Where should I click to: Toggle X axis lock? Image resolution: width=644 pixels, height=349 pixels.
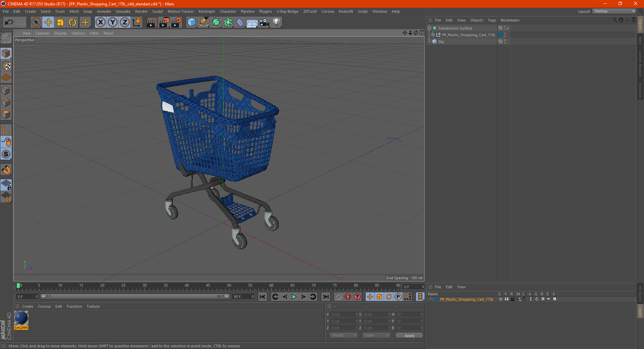[100, 22]
